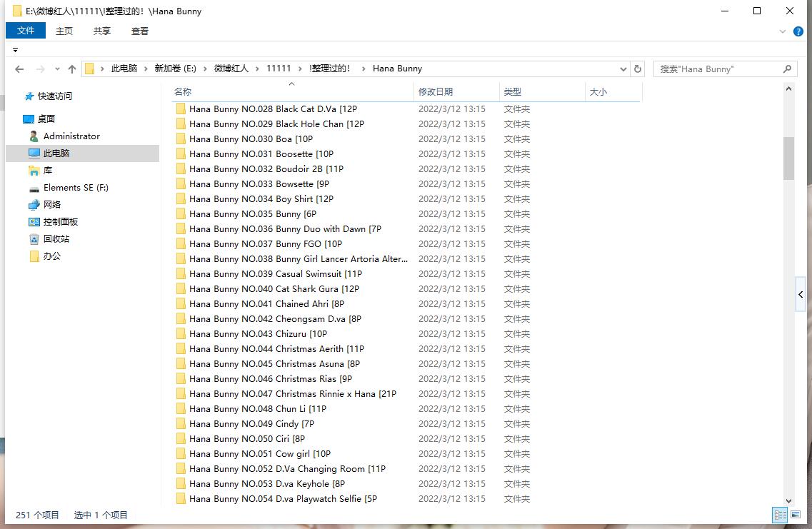This screenshot has width=812, height=529.
Task: Select NO.032 Boudoir 2B folder name
Action: pos(266,168)
